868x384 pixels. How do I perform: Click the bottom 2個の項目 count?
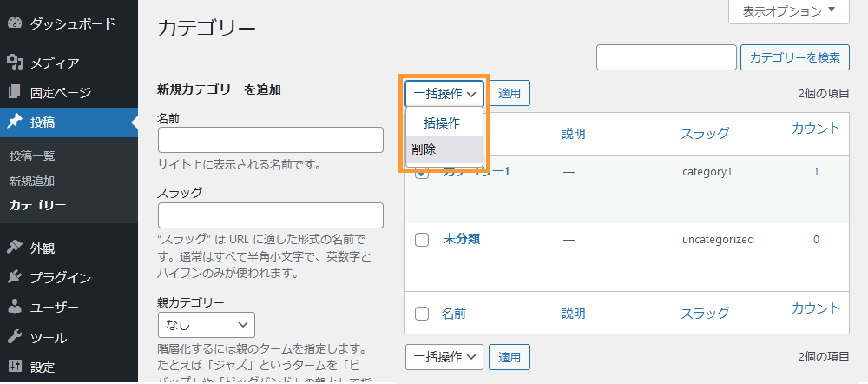pos(825,356)
